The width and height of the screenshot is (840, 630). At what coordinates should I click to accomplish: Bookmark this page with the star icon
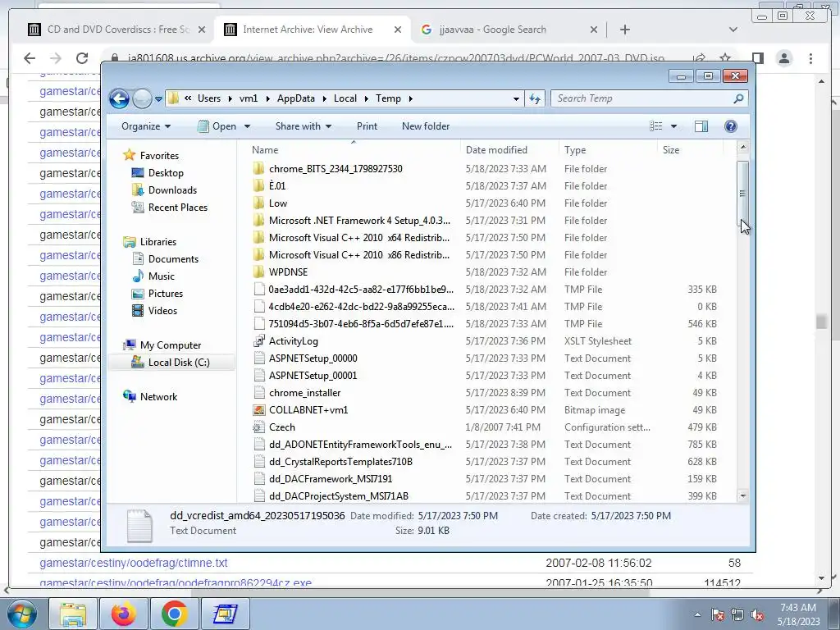click(725, 58)
